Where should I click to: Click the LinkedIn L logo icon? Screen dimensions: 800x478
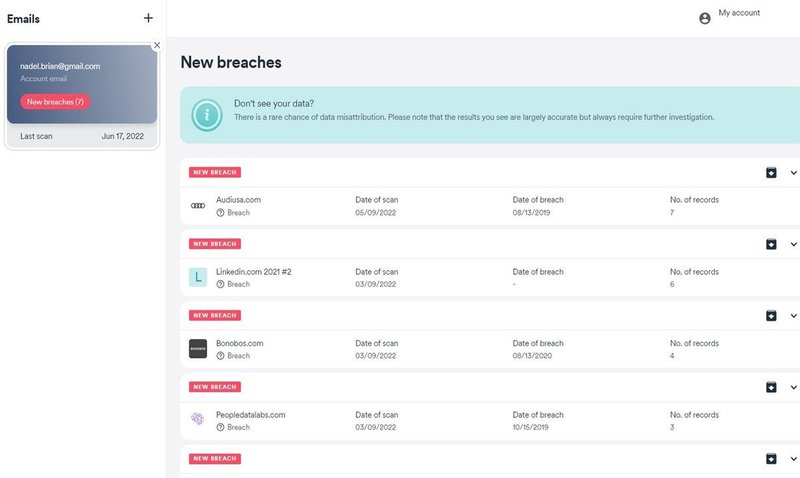pos(198,277)
